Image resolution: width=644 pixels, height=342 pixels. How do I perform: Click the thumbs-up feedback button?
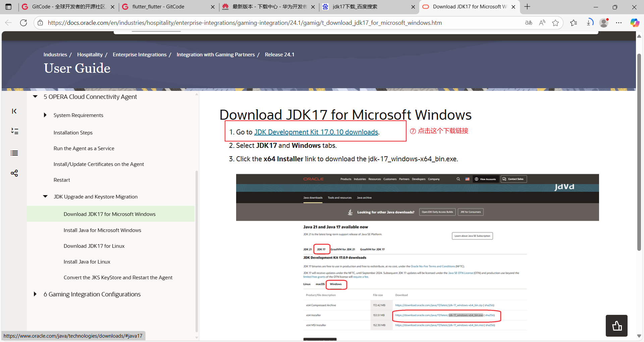coord(616,326)
